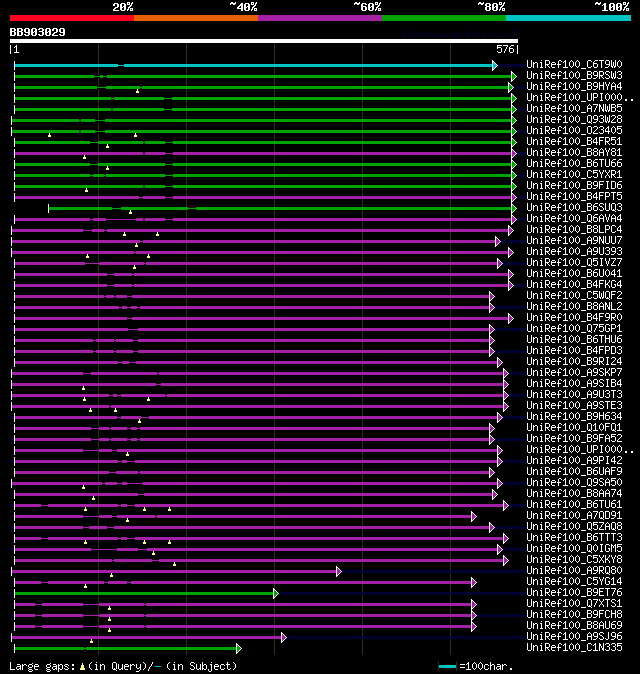The height and width of the screenshot is (674, 640).
Task: Select the UniRef100_A9SKP7 entry
Action: pyautogui.click(x=574, y=373)
